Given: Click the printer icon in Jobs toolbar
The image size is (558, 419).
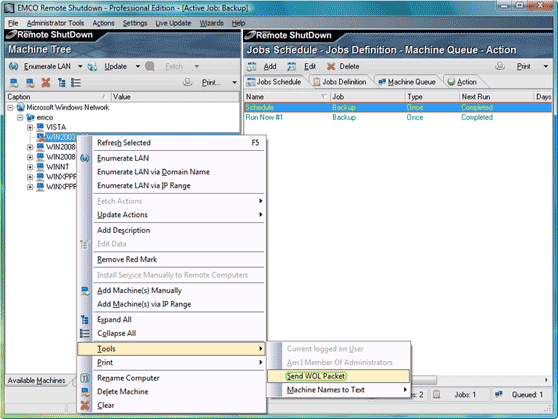Looking at the screenshot, I should pyautogui.click(x=500, y=66).
